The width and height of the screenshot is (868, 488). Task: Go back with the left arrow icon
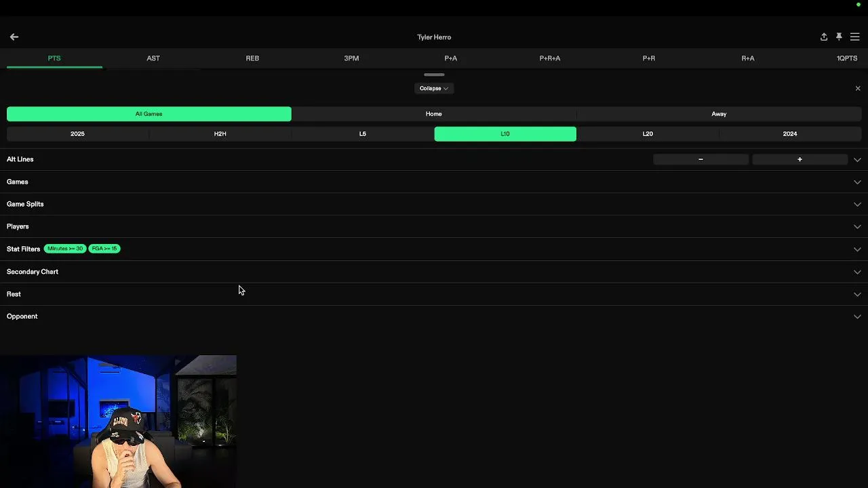pos(14,37)
